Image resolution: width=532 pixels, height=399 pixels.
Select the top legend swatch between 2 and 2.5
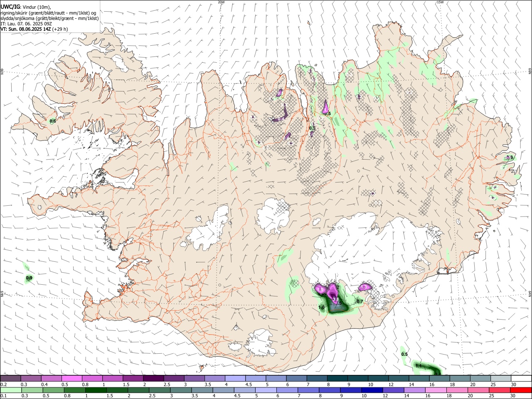tap(153, 379)
